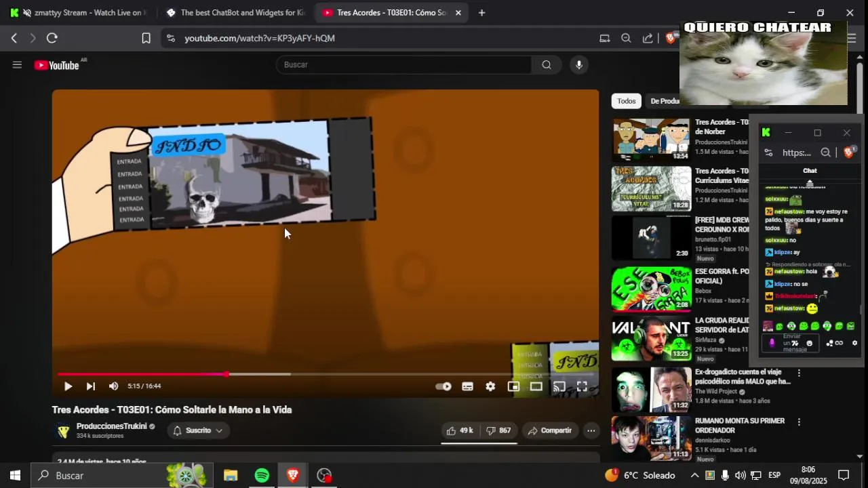Open site settings icon in Kick chat window

coord(768,153)
